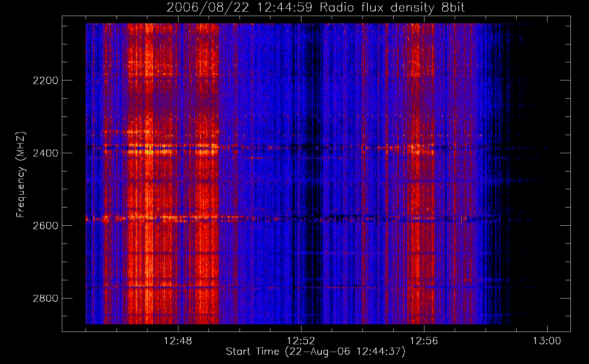Click the 'Start Time (22-Aug-06 12:44:37)' x-axis label

point(316,352)
